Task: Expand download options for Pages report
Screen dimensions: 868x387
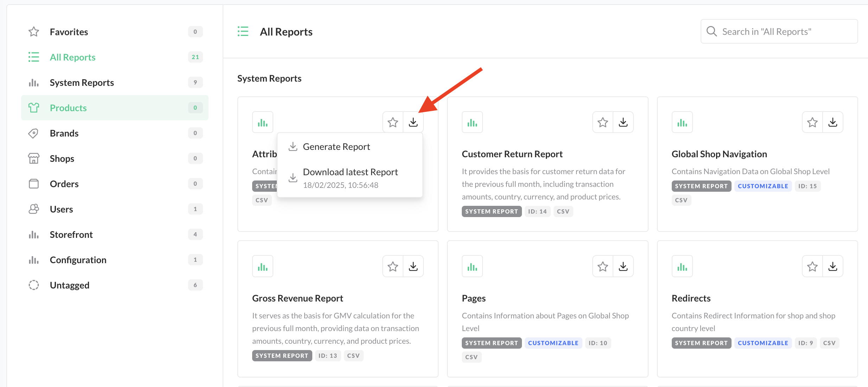Action: click(x=623, y=267)
